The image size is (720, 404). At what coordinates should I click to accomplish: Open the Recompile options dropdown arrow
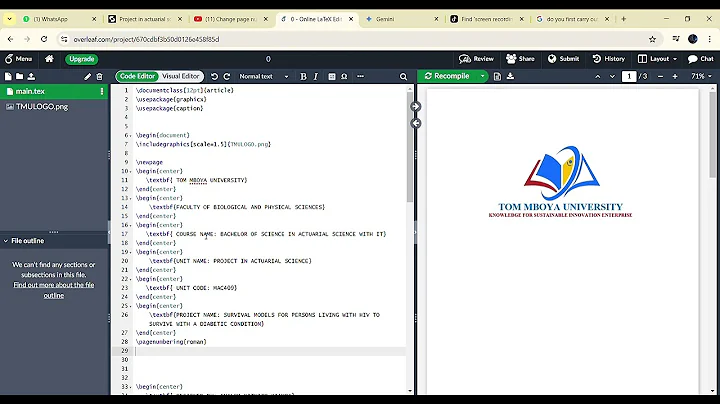(x=482, y=76)
